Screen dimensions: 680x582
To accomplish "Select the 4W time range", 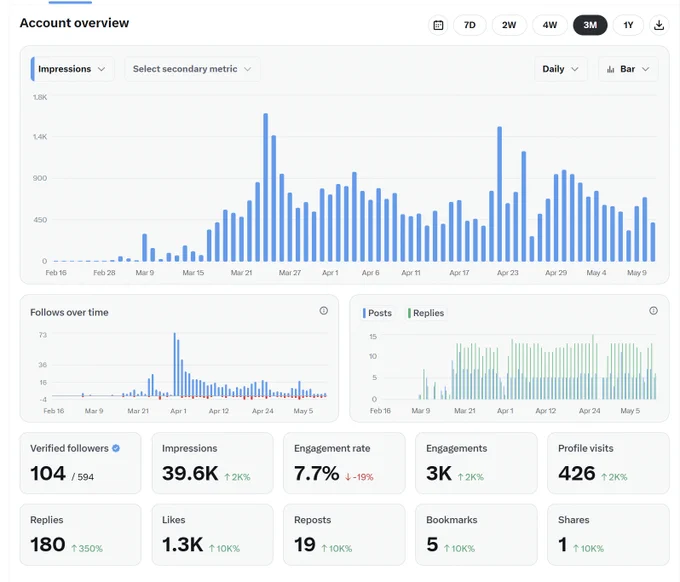I will click(x=549, y=25).
